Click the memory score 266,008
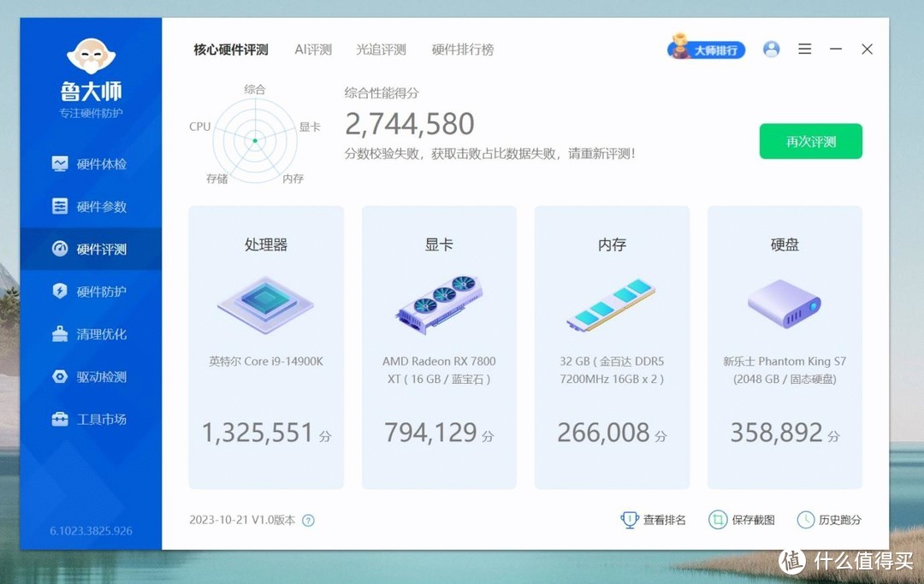 point(603,433)
